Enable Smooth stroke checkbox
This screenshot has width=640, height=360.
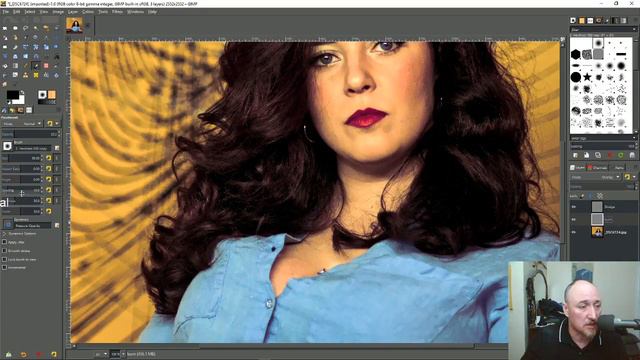point(4,251)
